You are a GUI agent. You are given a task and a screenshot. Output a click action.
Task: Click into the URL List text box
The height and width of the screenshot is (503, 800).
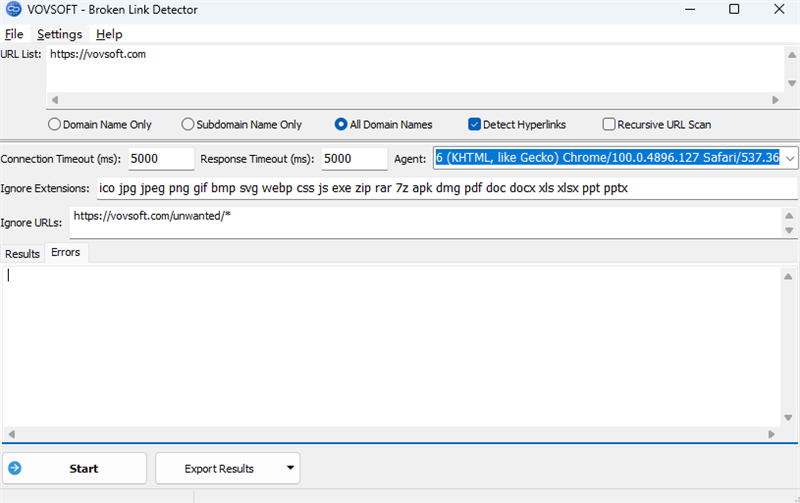click(x=415, y=69)
